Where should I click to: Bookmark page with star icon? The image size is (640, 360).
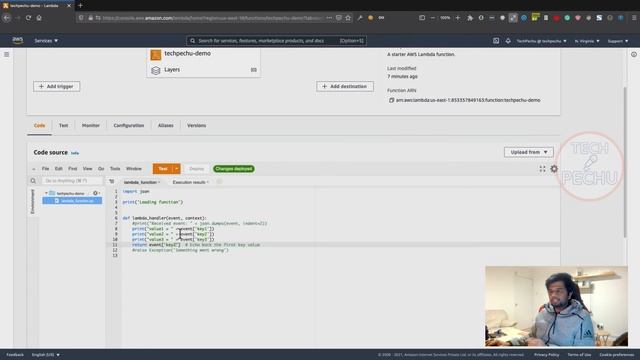coord(348,18)
